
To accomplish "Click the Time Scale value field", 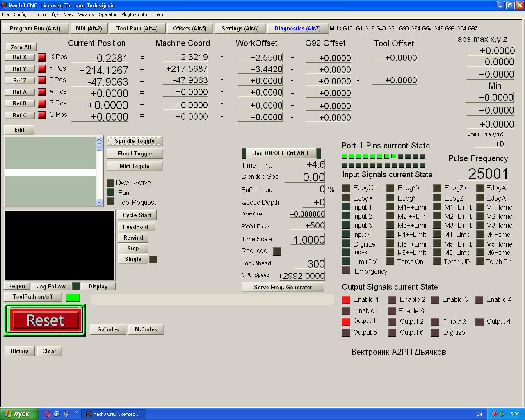I will pos(308,240).
